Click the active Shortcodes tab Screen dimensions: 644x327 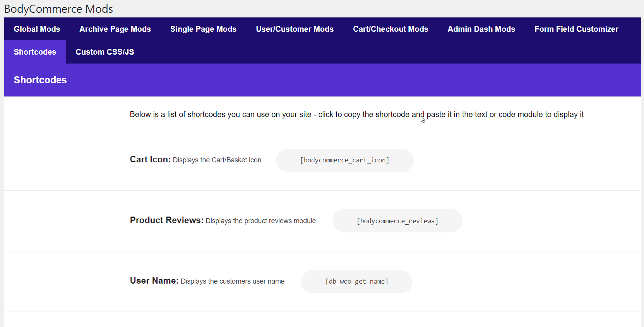pyautogui.click(x=35, y=52)
